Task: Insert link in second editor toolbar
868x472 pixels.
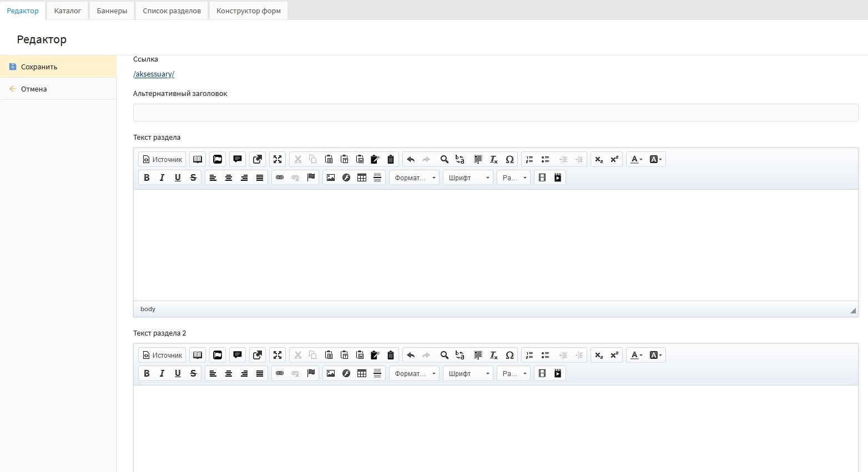Action: [x=280, y=373]
